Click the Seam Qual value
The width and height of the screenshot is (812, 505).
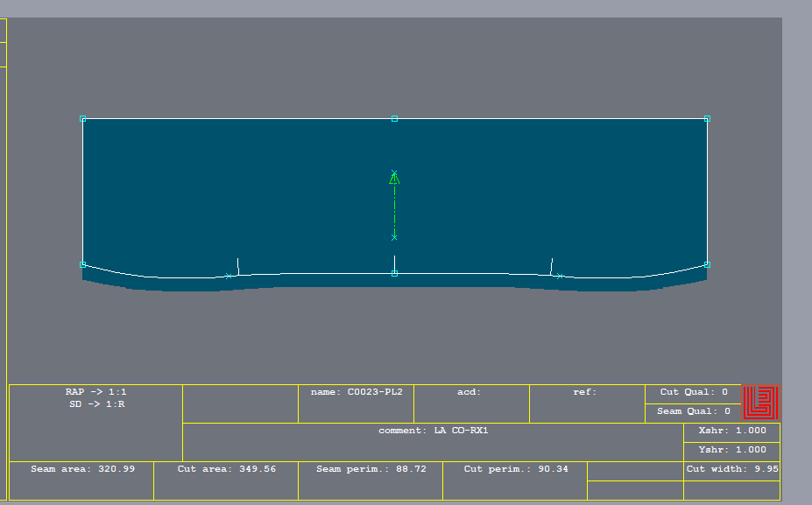[728, 411]
